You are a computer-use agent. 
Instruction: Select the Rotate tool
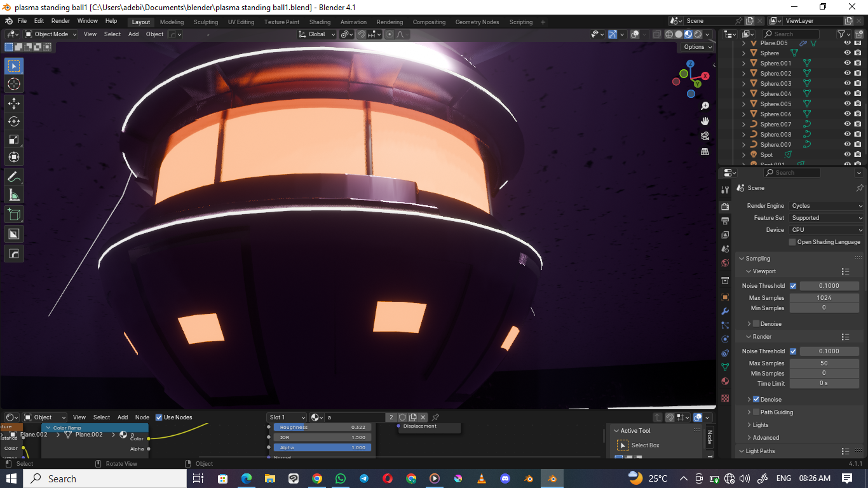click(14, 121)
